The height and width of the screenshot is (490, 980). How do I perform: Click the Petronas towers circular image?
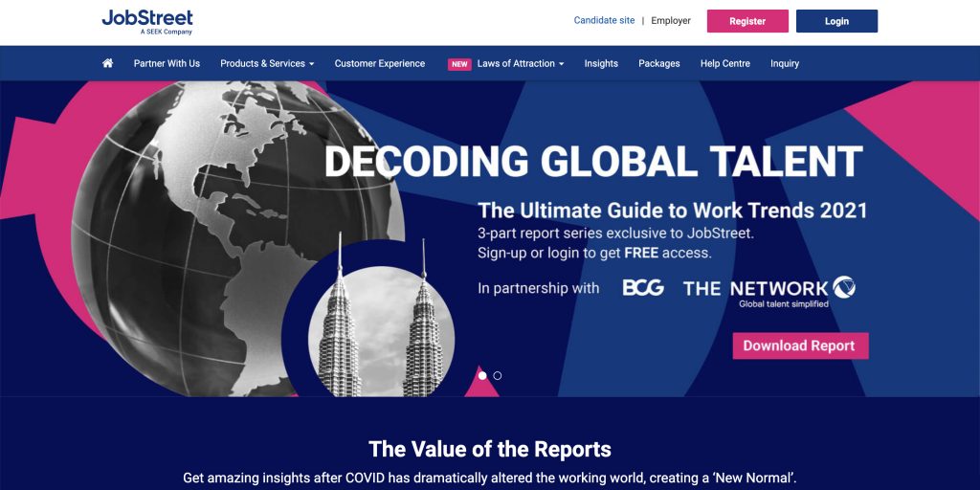pyautogui.click(x=381, y=331)
